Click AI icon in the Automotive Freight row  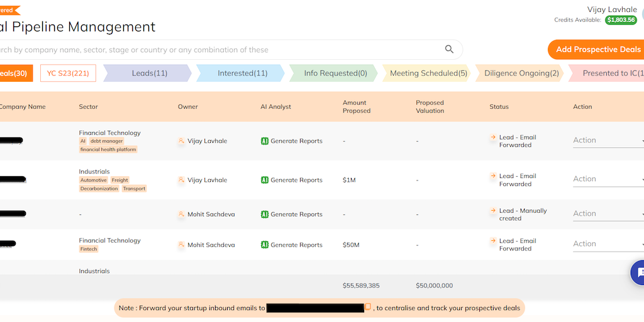coord(265,180)
